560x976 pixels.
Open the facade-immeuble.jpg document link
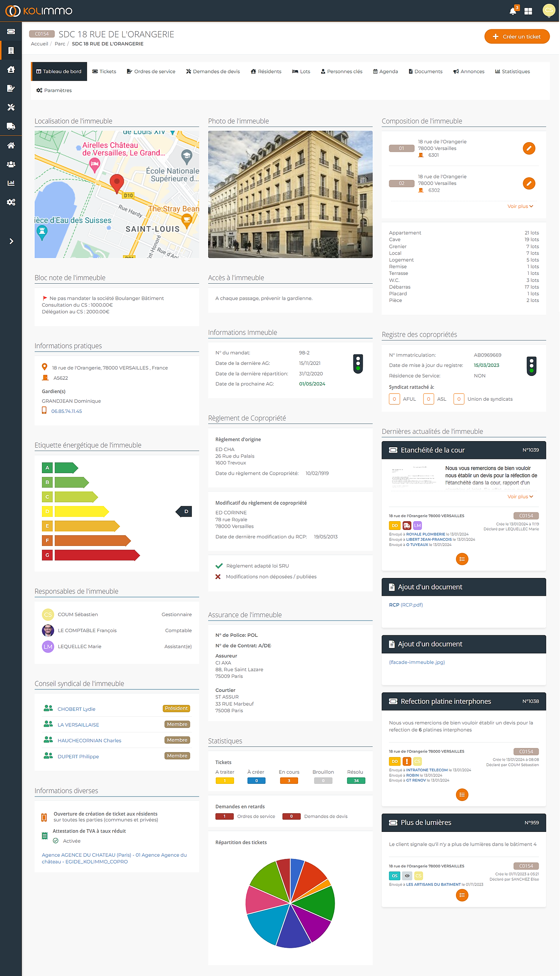point(417,663)
